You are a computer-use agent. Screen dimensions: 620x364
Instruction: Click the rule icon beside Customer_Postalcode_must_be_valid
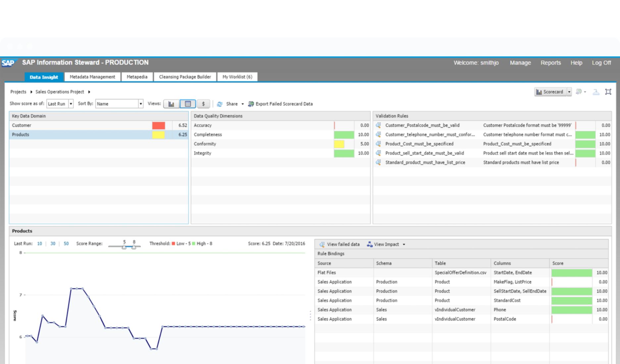(x=378, y=125)
